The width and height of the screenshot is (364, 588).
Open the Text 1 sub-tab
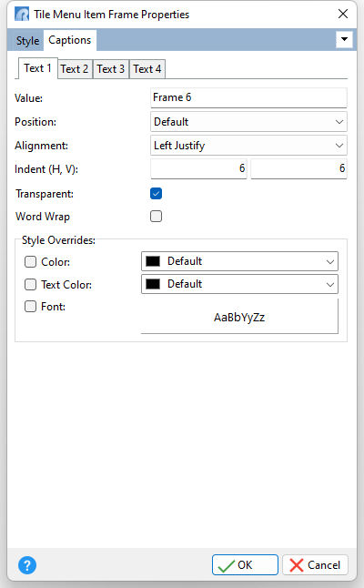tap(37, 68)
